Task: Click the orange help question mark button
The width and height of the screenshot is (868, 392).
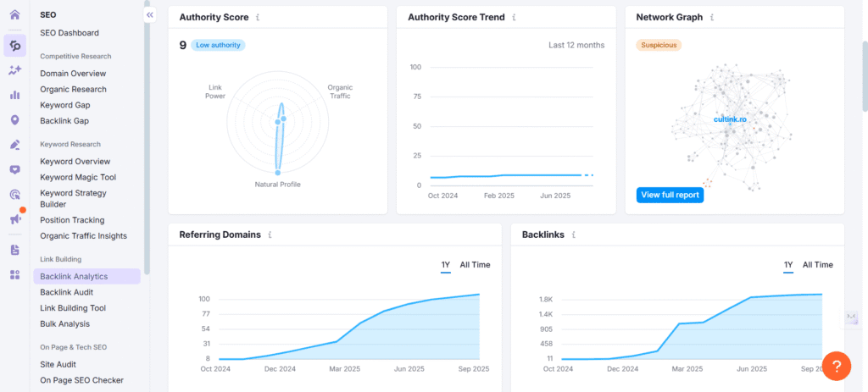Action: coord(836,365)
